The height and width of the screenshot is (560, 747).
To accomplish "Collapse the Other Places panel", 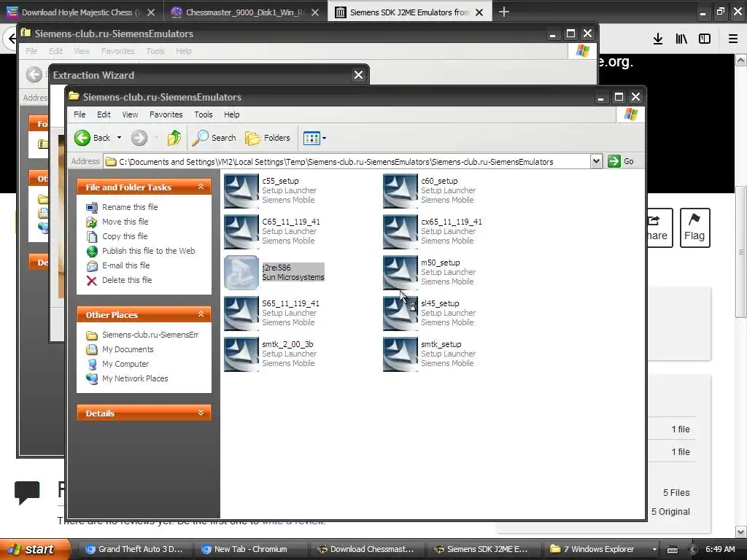I will click(201, 314).
